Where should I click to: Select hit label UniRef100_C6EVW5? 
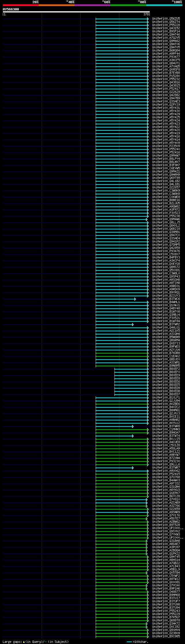click(x=166, y=168)
